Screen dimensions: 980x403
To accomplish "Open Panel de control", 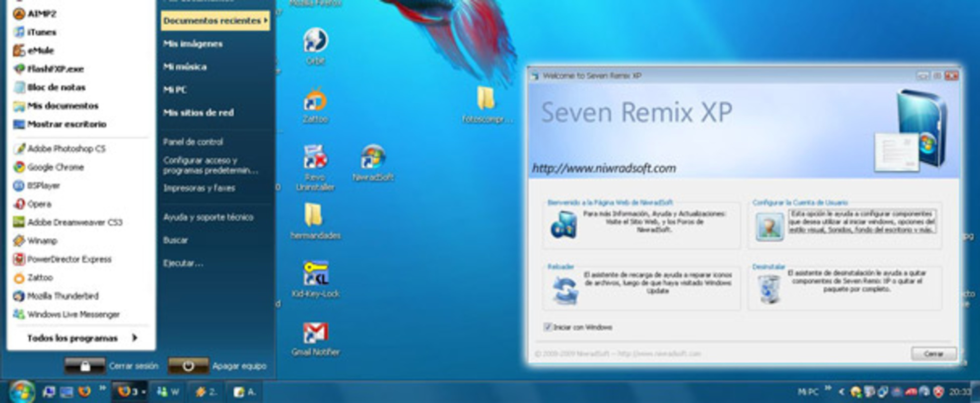I will [193, 142].
